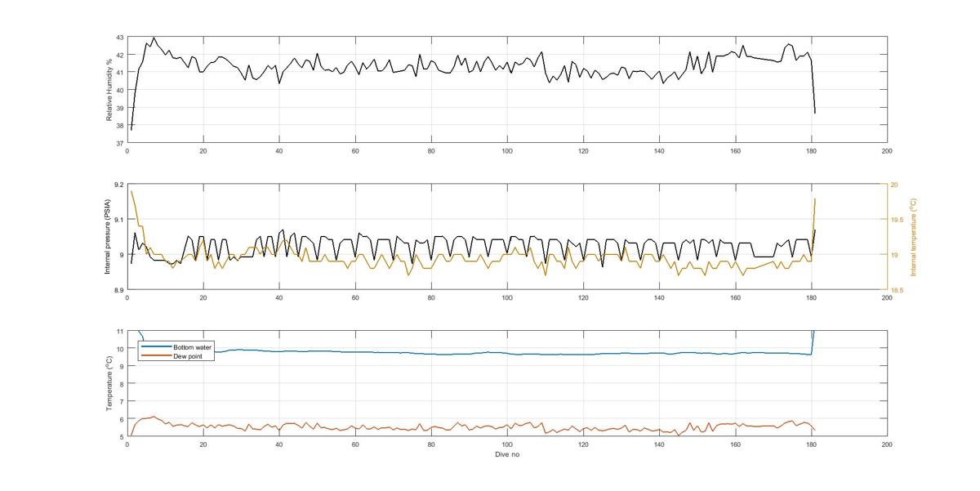Click x-tick "0" under the bottom temperature plot
The height and width of the screenshot is (491, 980).
click(127, 445)
